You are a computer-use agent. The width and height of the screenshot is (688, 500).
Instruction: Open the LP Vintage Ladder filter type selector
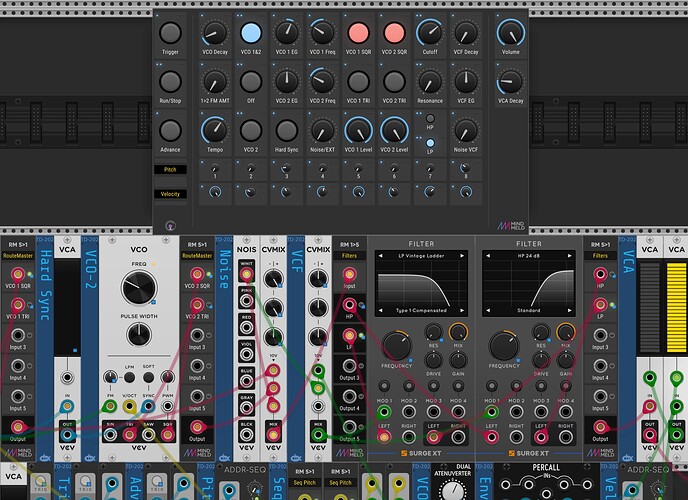point(421,256)
